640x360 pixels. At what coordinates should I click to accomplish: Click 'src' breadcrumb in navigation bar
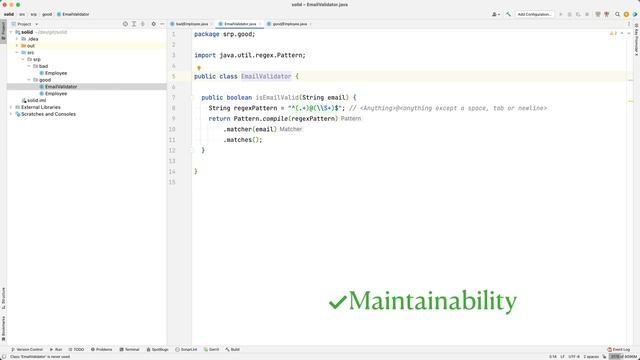(22, 14)
